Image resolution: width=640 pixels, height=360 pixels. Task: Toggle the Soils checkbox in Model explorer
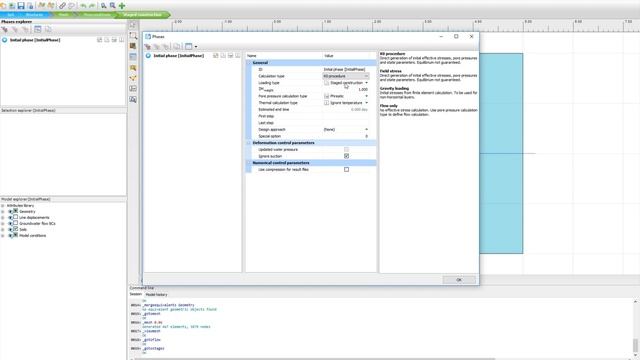tap(16, 229)
